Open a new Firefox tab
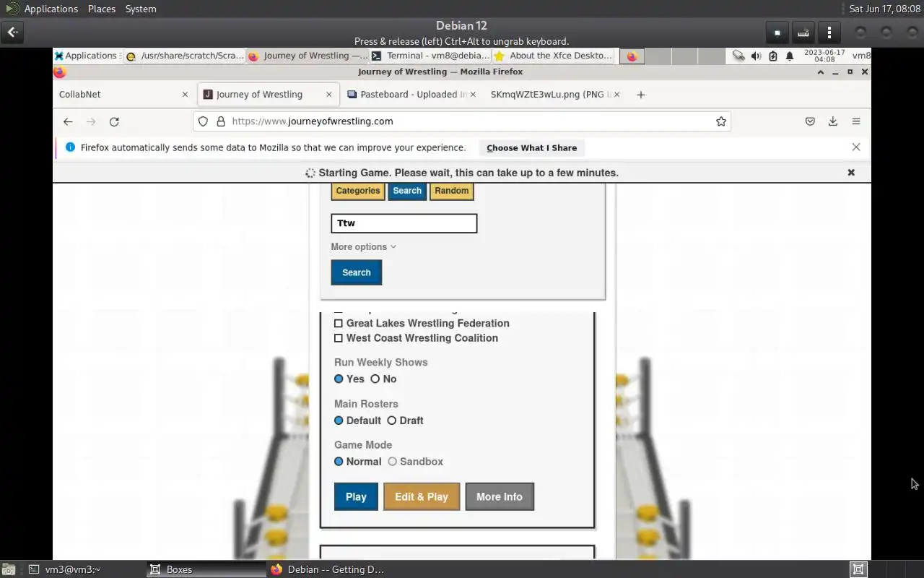 pos(640,95)
